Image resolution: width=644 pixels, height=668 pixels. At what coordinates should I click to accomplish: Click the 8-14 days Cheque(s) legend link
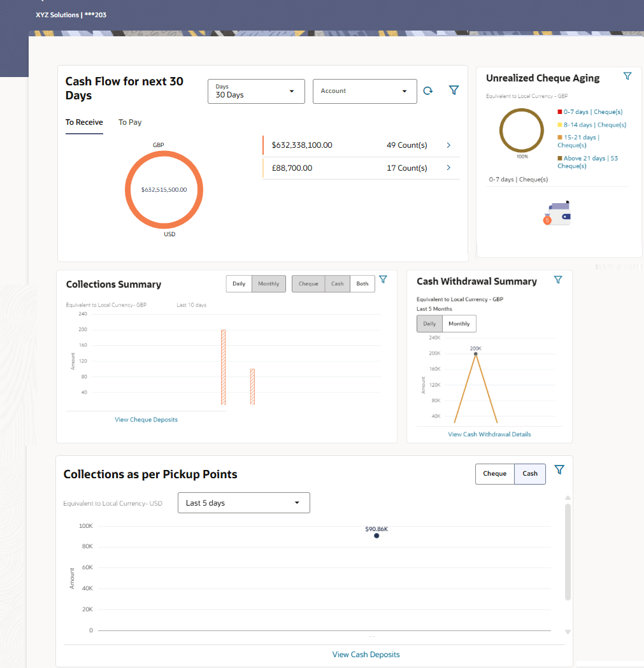tap(595, 125)
